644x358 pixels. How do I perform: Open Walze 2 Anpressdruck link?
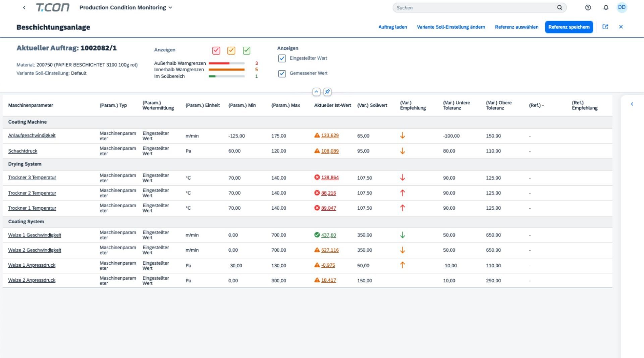click(32, 280)
